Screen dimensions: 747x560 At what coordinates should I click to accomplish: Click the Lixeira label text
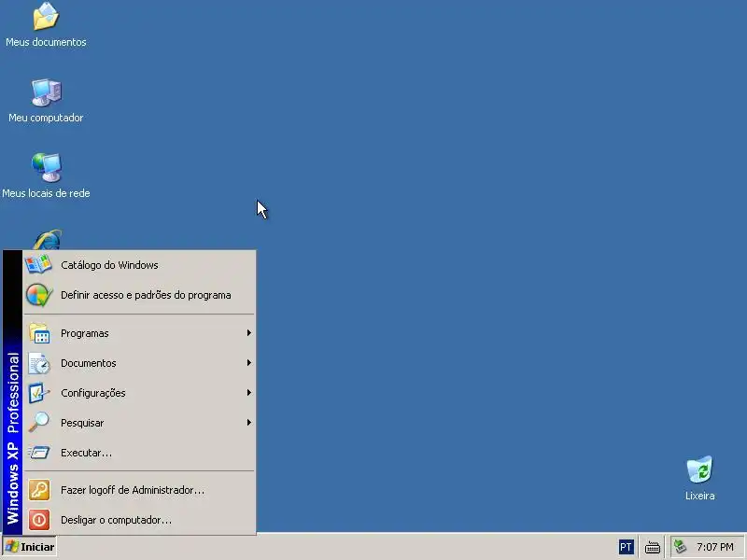pos(699,496)
